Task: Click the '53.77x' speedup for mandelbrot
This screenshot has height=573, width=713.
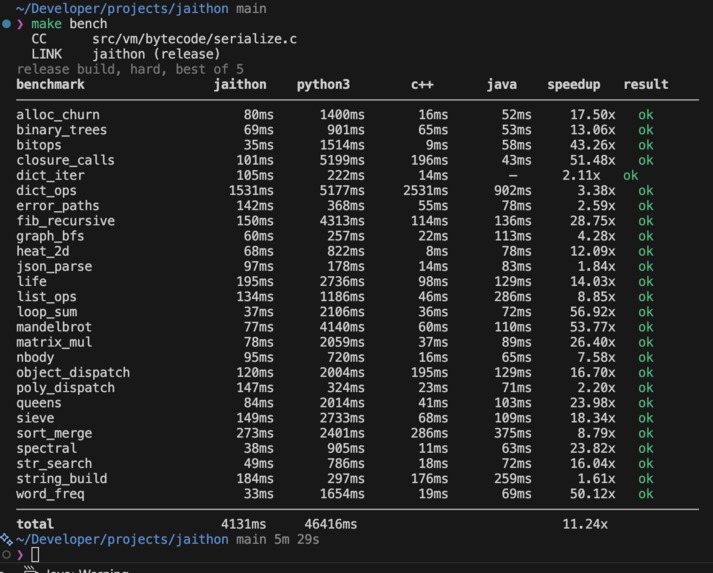Action: pyautogui.click(x=592, y=327)
